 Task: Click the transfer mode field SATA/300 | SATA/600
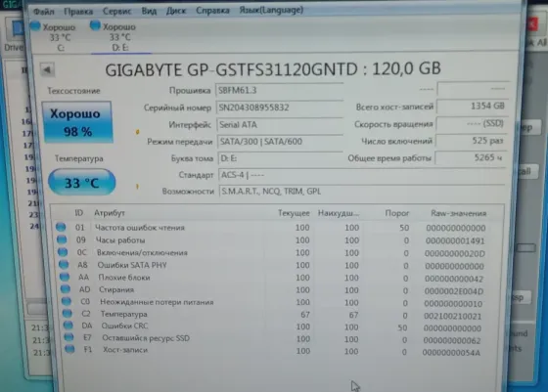coord(280,142)
